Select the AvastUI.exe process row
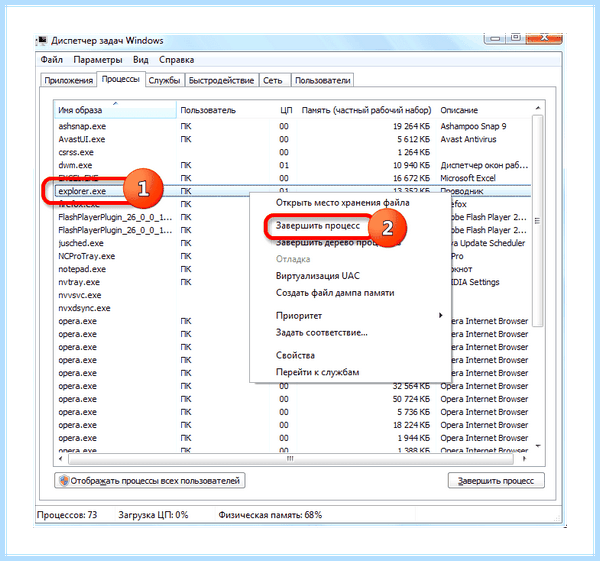Screen dimensions: 600x561 coord(292,139)
